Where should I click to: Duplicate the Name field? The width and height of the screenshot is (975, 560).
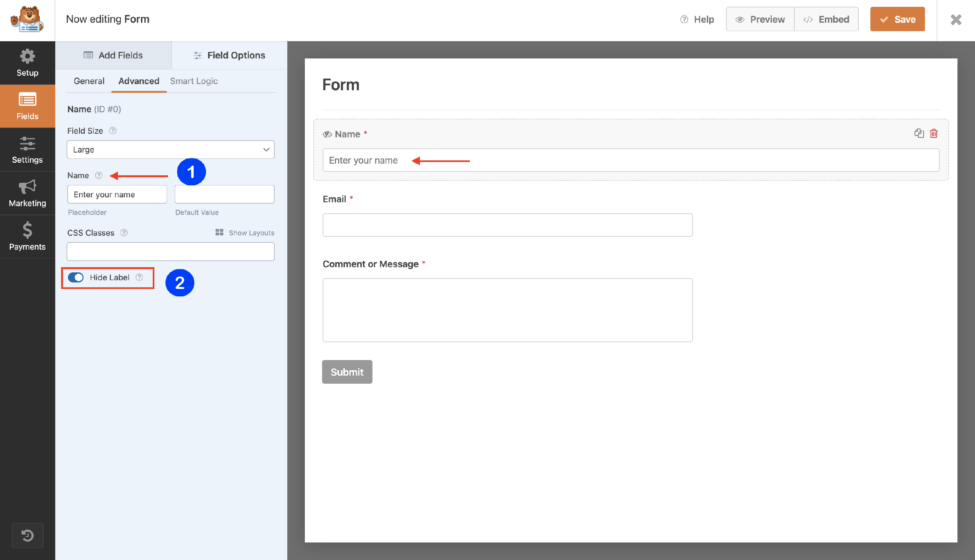coord(919,133)
